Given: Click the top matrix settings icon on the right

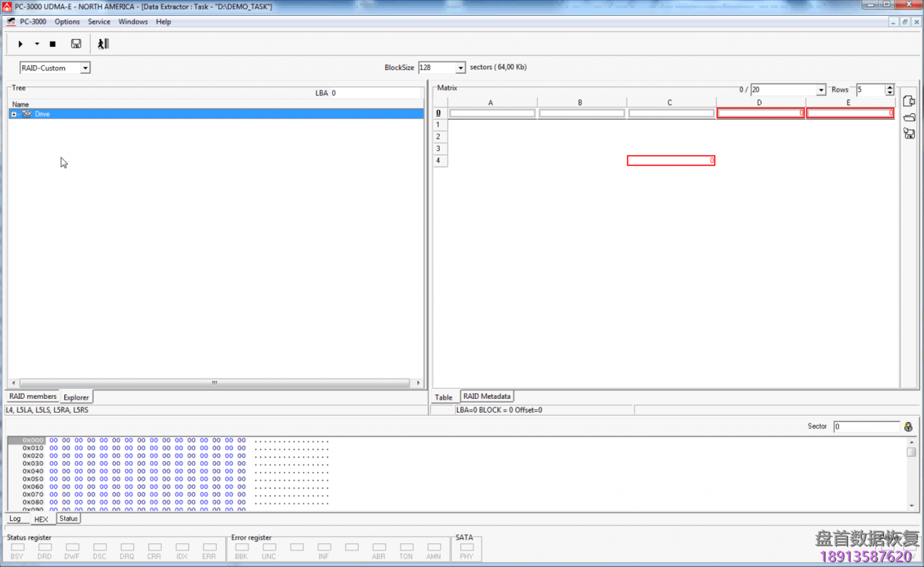Looking at the screenshot, I should point(909,102).
